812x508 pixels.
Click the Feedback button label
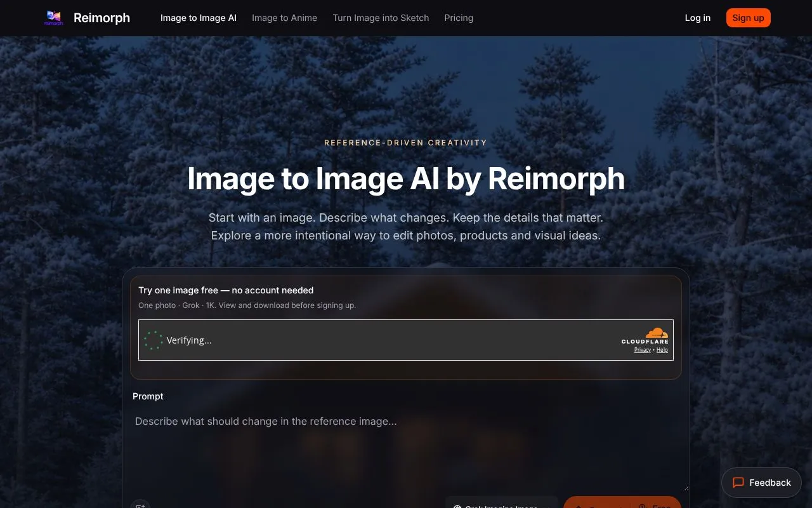tap(770, 483)
